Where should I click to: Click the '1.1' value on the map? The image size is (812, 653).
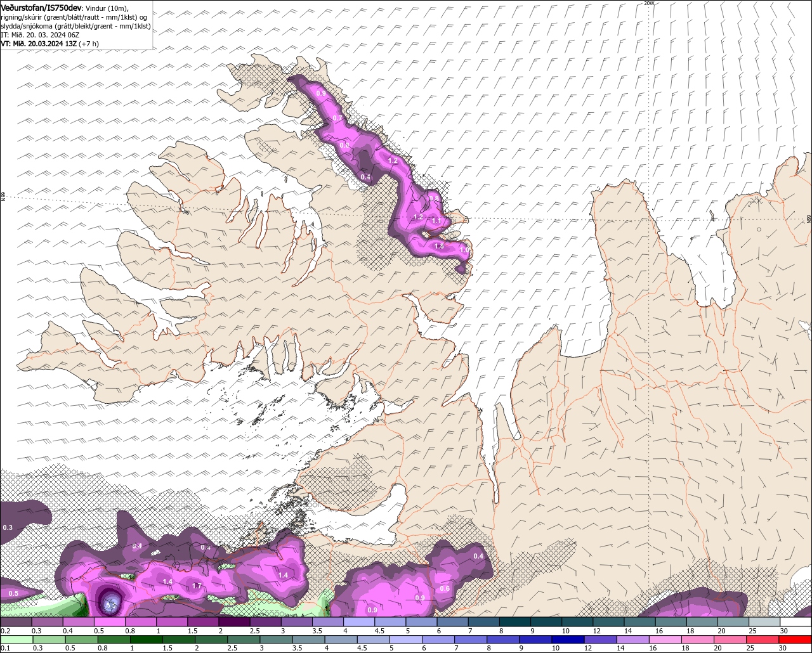[x=436, y=221]
